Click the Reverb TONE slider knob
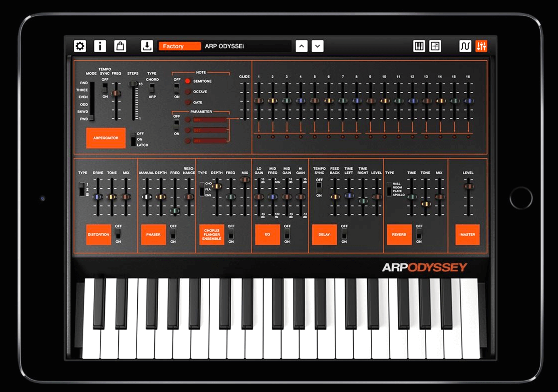The width and height of the screenshot is (558, 392). click(x=425, y=204)
